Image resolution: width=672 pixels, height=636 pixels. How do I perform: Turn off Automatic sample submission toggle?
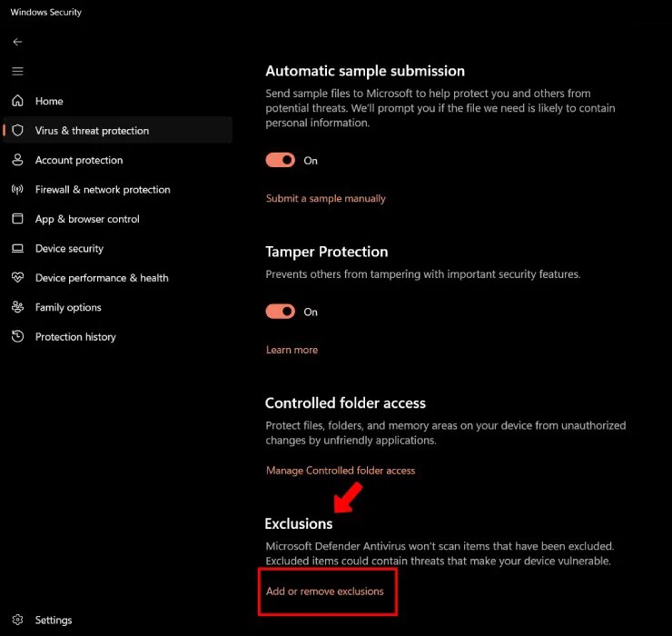pyautogui.click(x=281, y=160)
